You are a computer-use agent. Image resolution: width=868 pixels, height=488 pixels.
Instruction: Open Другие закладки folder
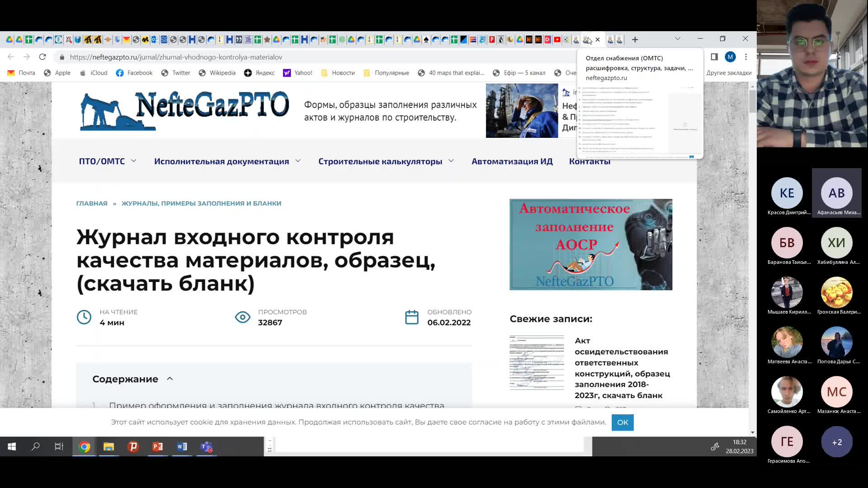pyautogui.click(x=729, y=73)
